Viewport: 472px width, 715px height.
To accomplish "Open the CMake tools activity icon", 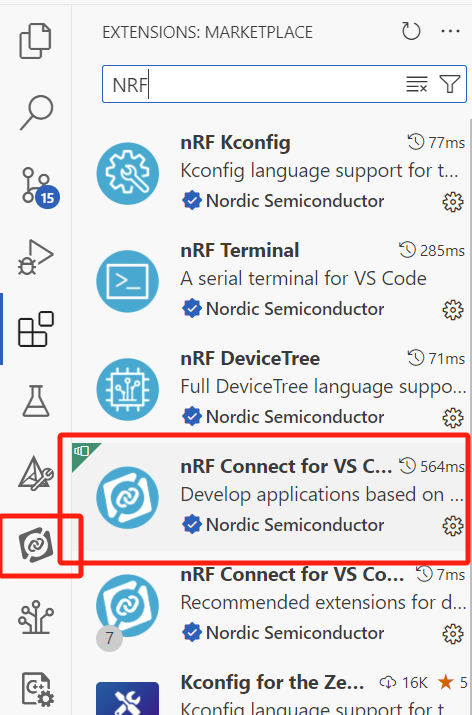I will point(36,473).
